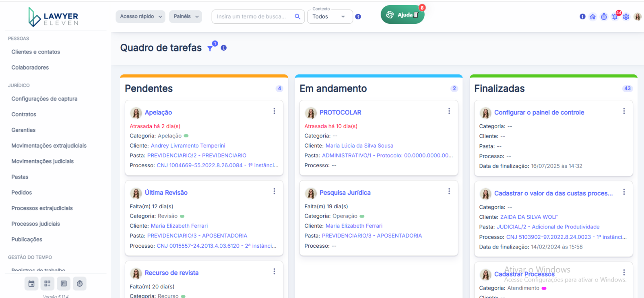Click the info icon beside Quadro de tarefas title

coord(224,48)
